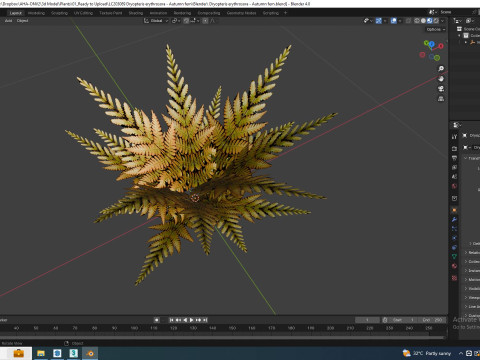Toggle show gizmo button
Image resolution: width=480 pixels, height=360 pixels.
coord(379,21)
